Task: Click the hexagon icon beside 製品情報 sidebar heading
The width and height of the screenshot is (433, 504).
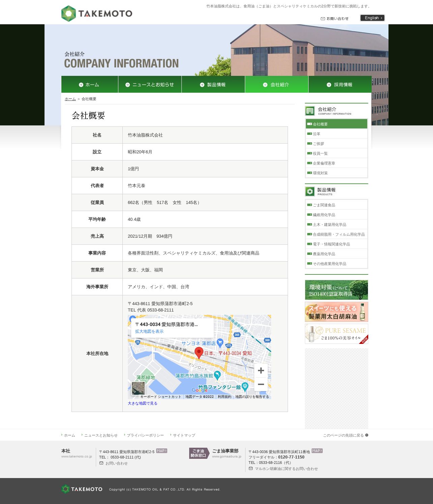Action: click(x=310, y=191)
